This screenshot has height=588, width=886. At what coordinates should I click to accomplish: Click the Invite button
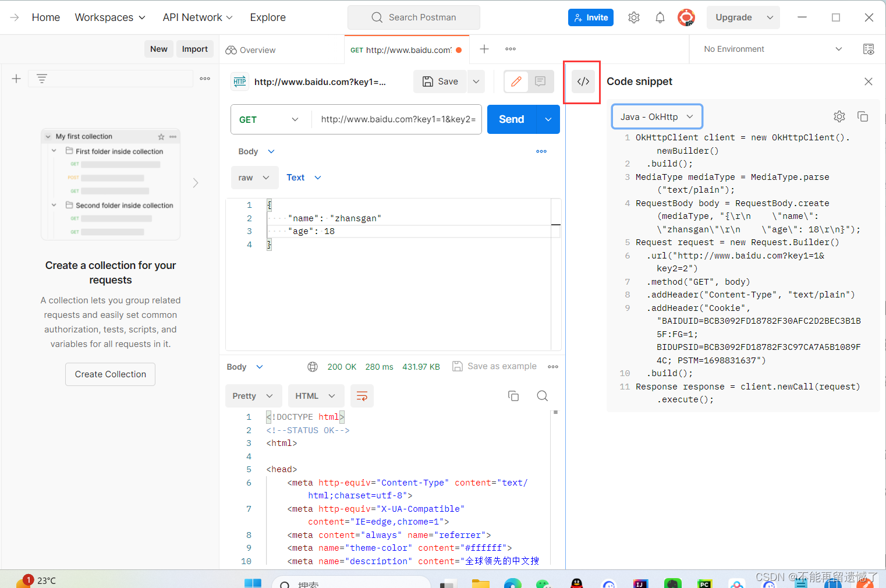[591, 17]
